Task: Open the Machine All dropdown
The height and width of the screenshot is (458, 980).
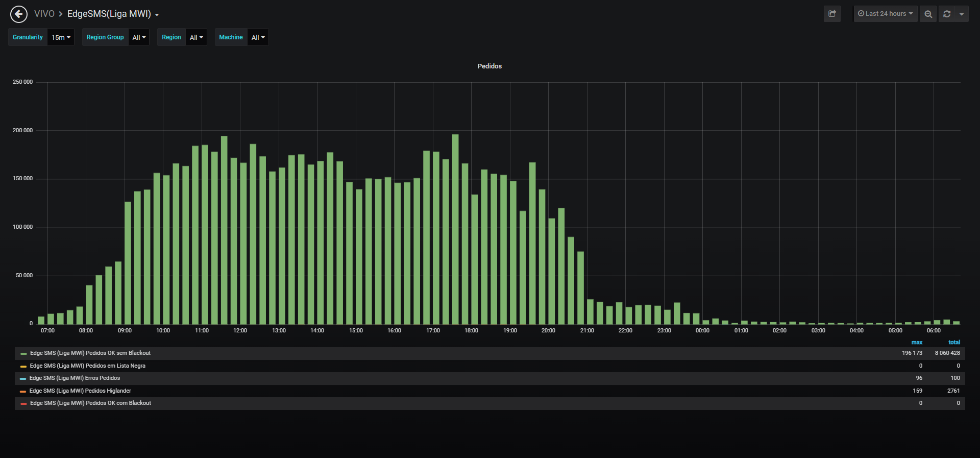Action: (258, 37)
